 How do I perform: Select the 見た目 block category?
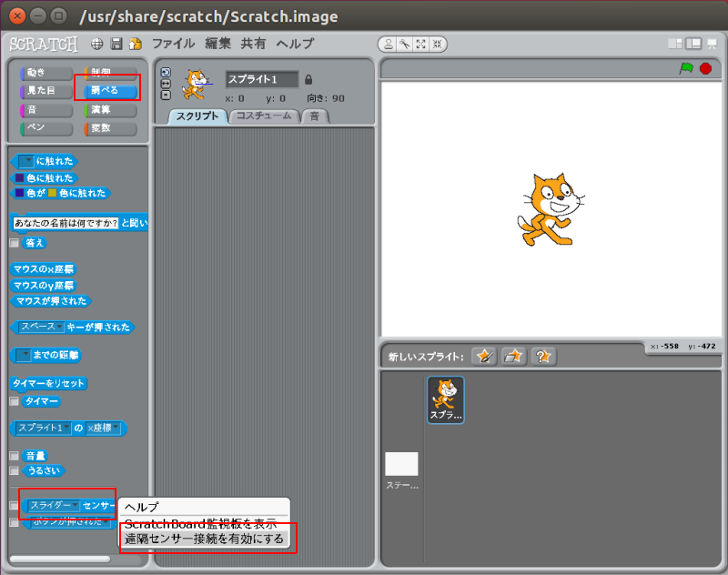pyautogui.click(x=46, y=91)
